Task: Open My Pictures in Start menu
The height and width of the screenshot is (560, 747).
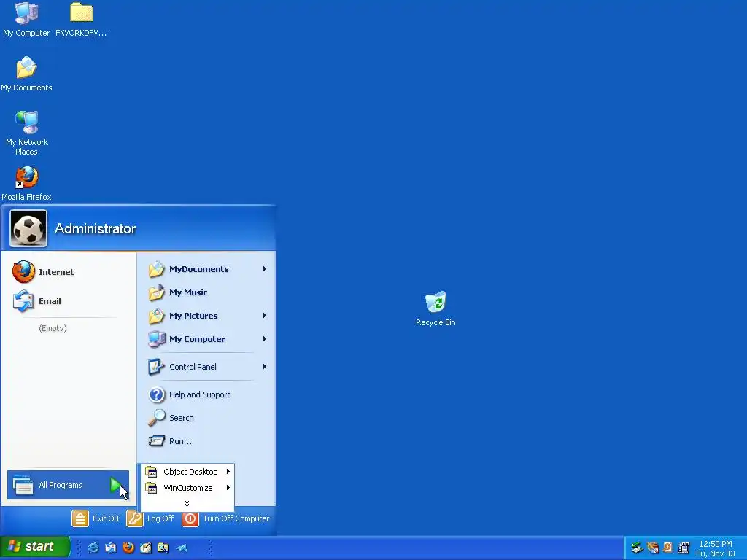Action: coord(207,316)
